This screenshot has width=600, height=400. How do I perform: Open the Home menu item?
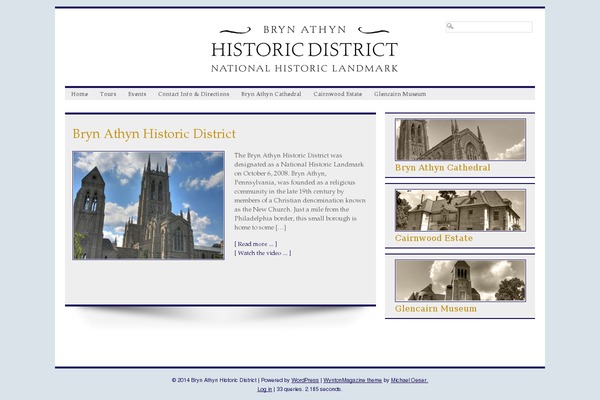pyautogui.click(x=80, y=94)
